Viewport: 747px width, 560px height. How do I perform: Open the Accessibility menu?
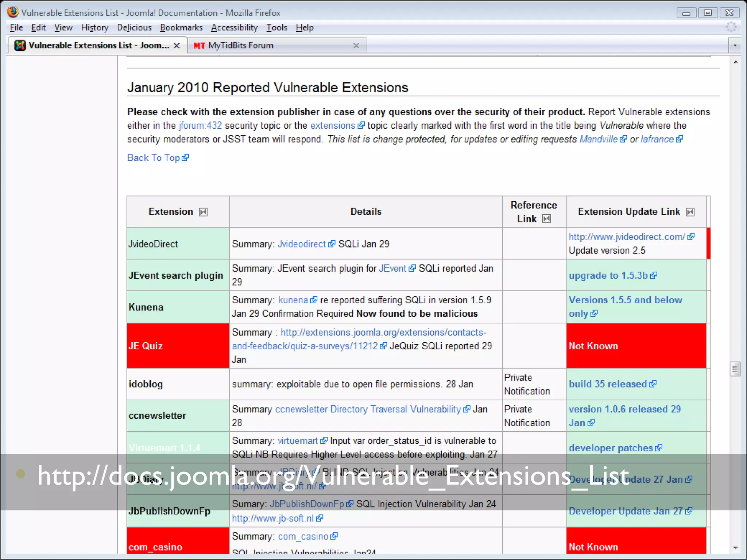(x=234, y=28)
